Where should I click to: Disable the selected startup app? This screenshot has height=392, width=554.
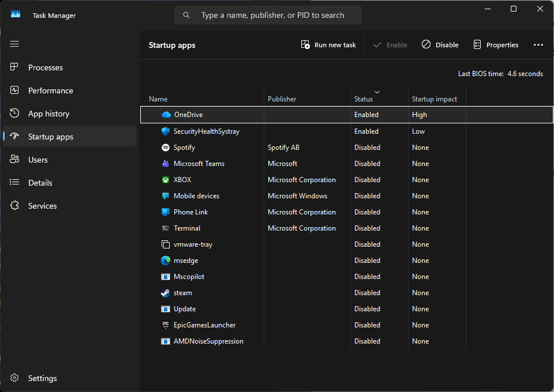[440, 45]
